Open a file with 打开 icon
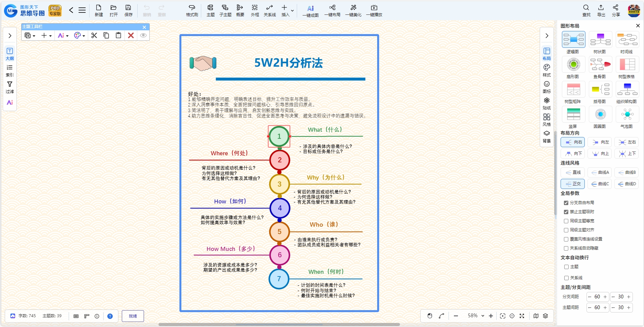644x327 pixels. tap(113, 10)
